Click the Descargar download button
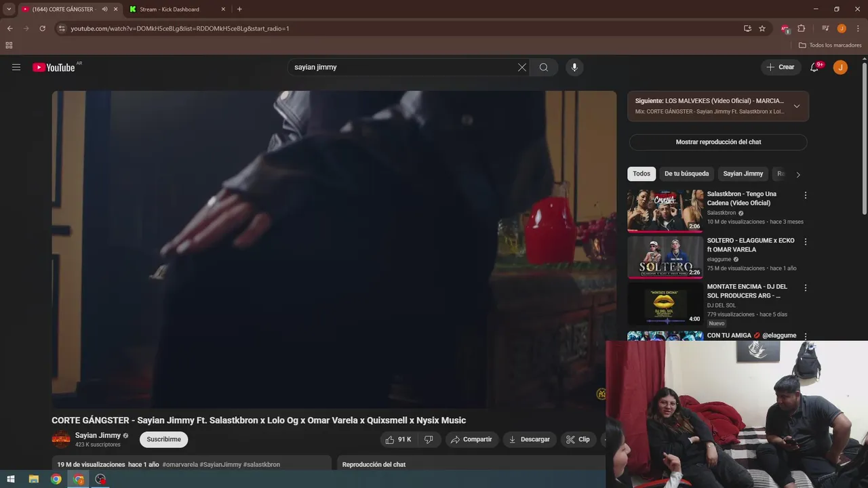 point(530,439)
